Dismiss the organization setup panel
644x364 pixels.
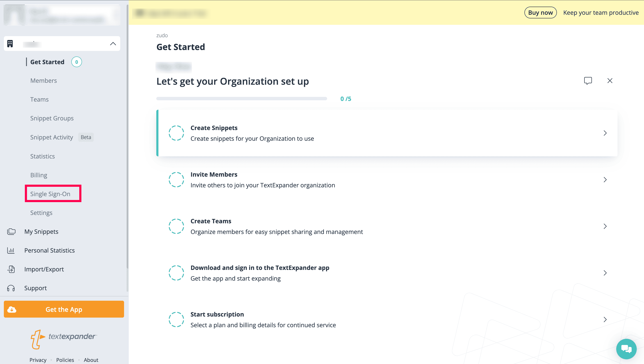point(610,81)
